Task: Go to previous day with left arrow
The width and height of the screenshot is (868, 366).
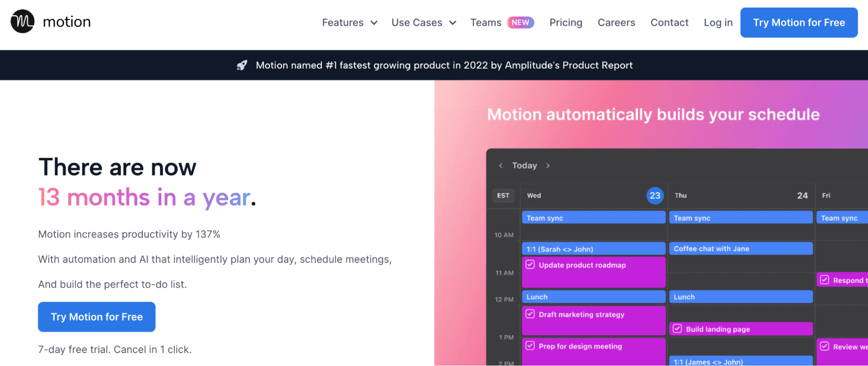Action: pyautogui.click(x=501, y=166)
